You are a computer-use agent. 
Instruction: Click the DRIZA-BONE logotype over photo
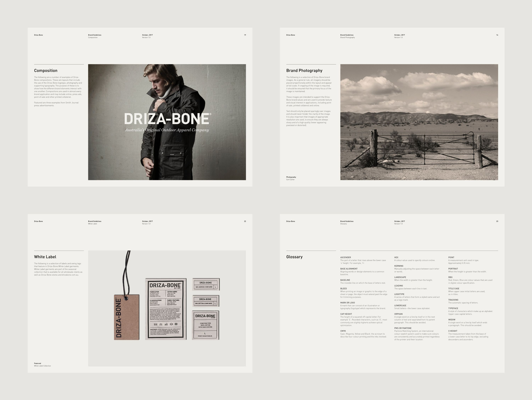[x=167, y=119]
